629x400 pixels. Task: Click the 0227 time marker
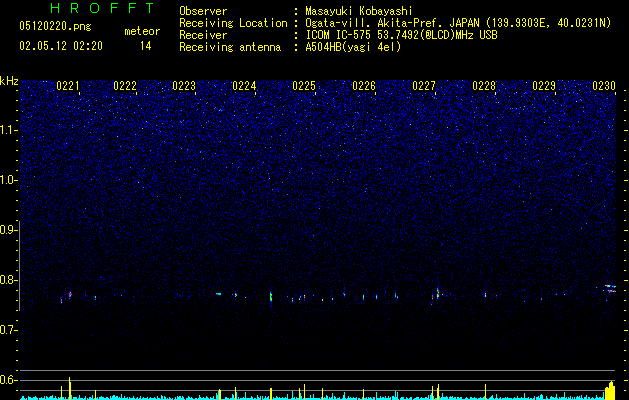click(424, 86)
